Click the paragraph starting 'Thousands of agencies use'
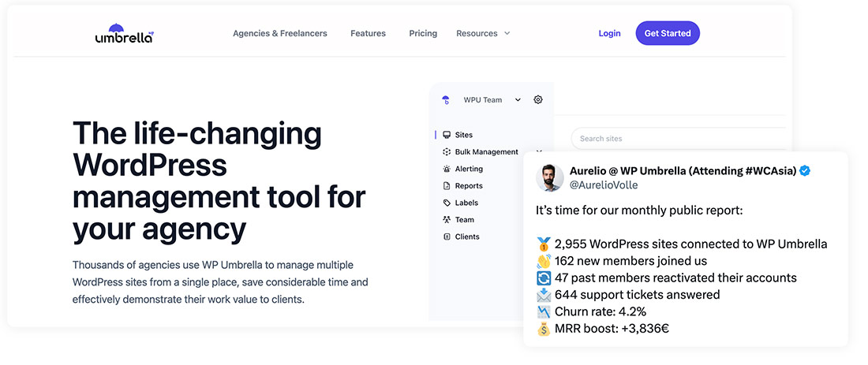 tap(220, 282)
